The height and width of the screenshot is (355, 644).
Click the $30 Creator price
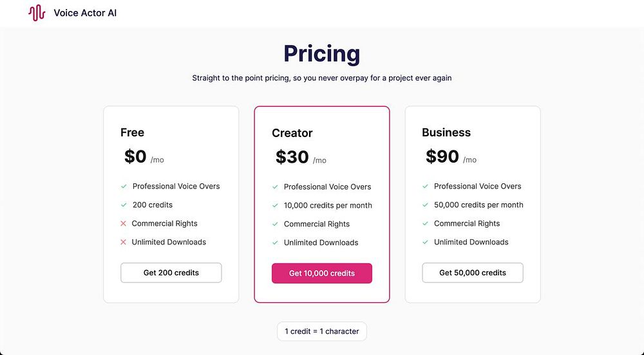point(292,157)
